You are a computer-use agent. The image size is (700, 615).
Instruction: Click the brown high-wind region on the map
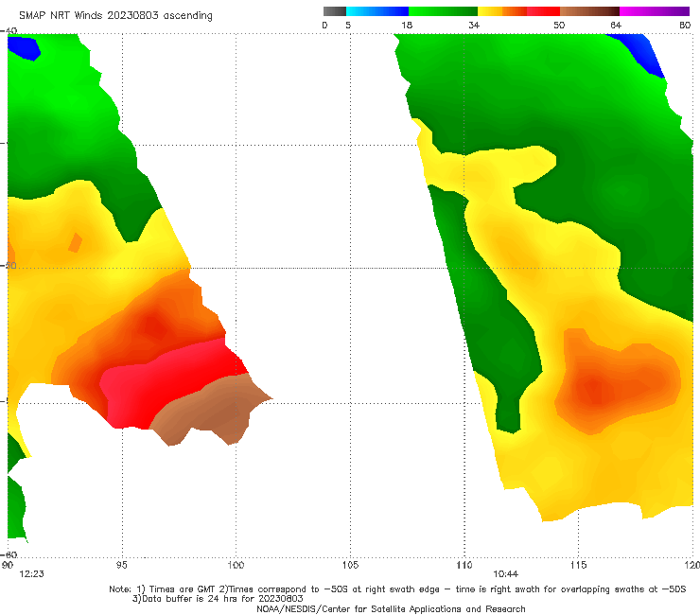coord(215,409)
